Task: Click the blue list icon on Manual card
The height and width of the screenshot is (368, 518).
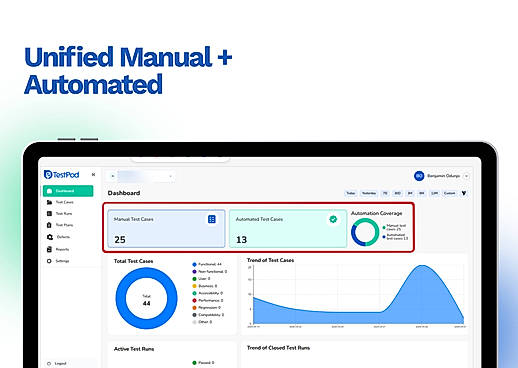Action: [x=212, y=219]
